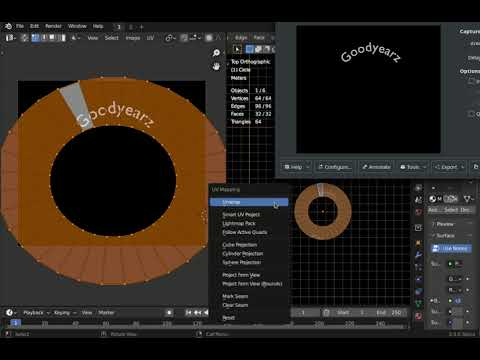Choose Reset in UV Mapping menu
This screenshot has height=360, width=480.
click(249, 318)
